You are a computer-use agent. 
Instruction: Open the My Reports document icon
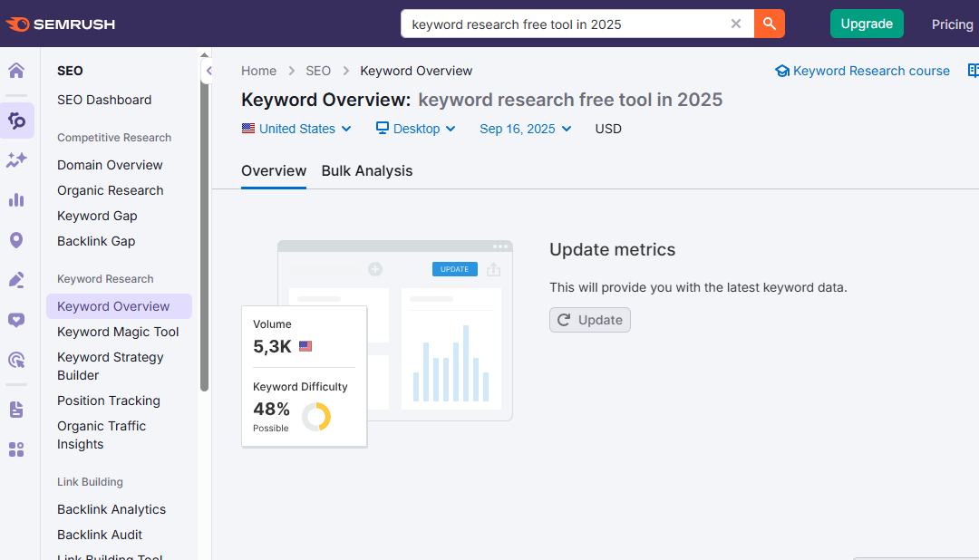coord(17,410)
